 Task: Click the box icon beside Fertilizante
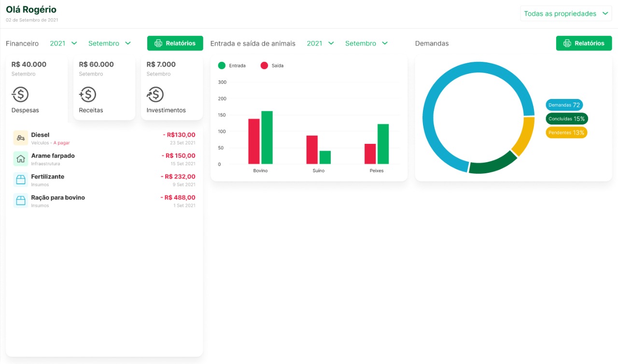[x=21, y=180]
